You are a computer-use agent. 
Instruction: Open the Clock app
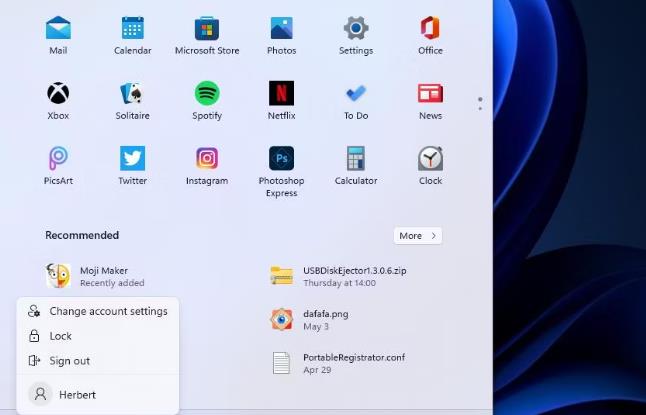(x=430, y=166)
